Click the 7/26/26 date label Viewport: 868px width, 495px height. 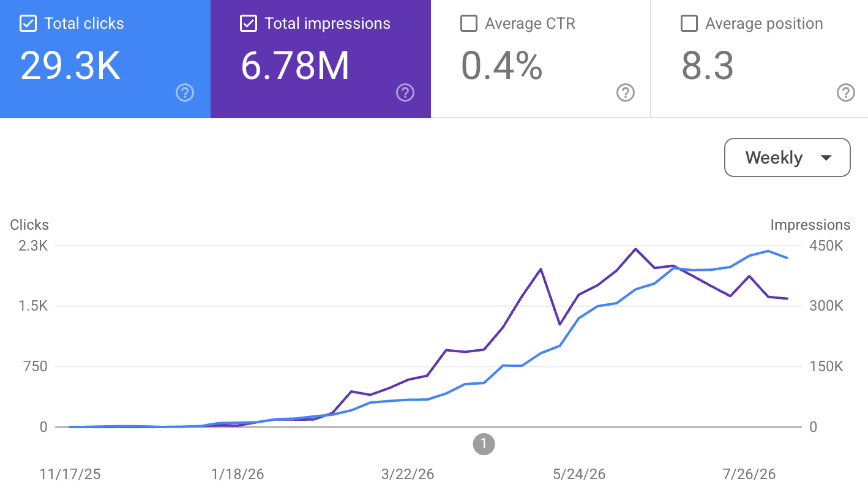pyautogui.click(x=749, y=474)
